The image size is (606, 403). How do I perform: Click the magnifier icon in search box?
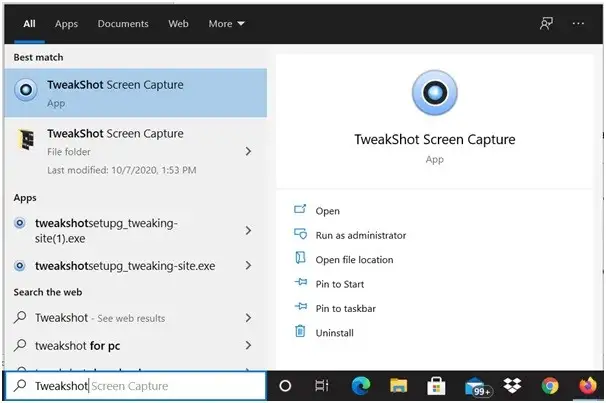[20, 385]
